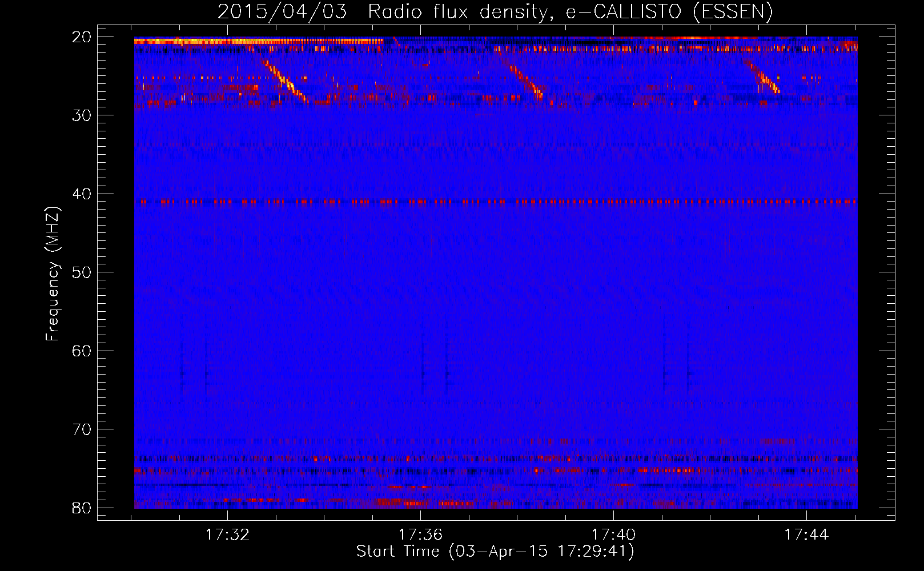Click the 60 frequency tick label
The image size is (924, 571).
[82, 351]
